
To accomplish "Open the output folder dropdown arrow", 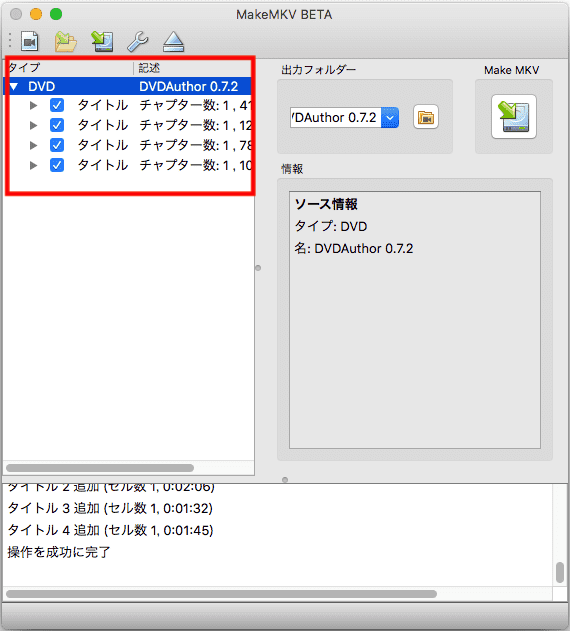I will (x=390, y=118).
